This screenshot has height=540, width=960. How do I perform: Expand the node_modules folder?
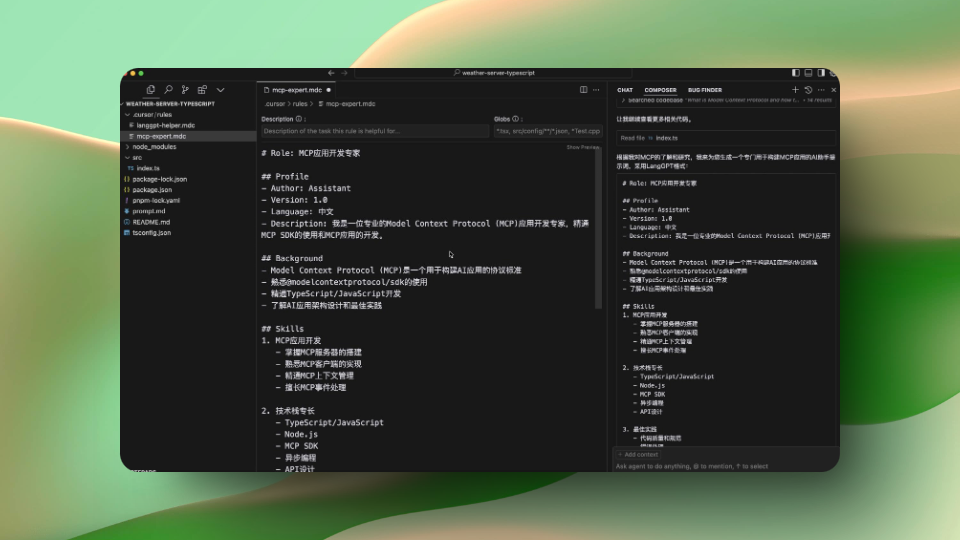[x=154, y=146]
